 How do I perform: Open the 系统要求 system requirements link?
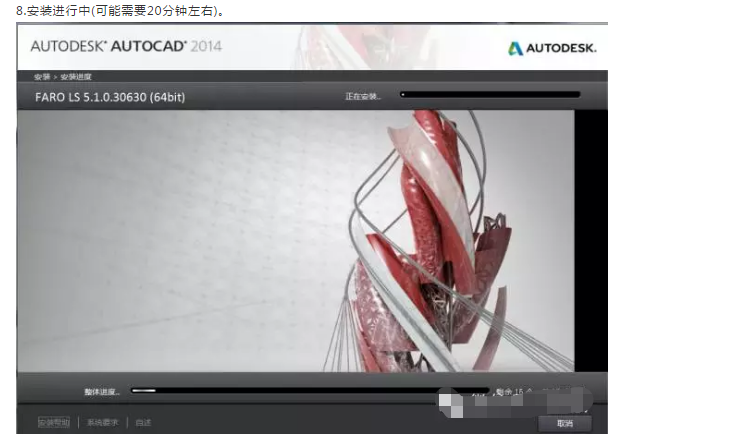[102, 422]
